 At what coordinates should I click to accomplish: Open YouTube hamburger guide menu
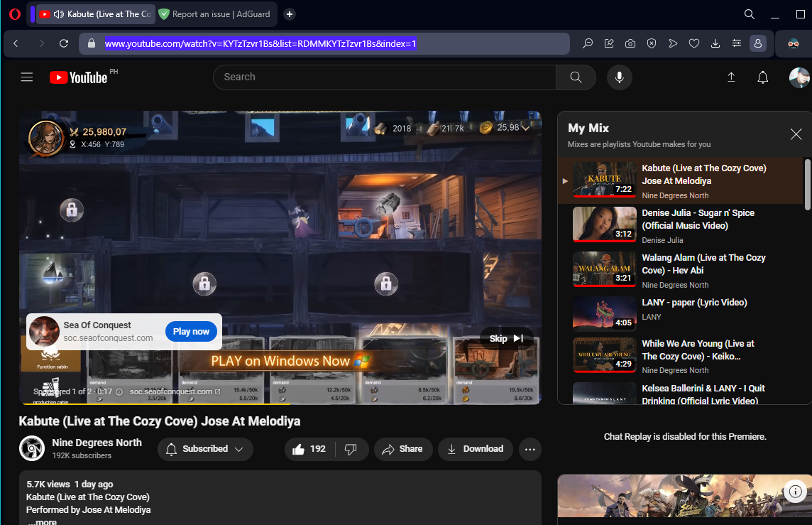27,77
